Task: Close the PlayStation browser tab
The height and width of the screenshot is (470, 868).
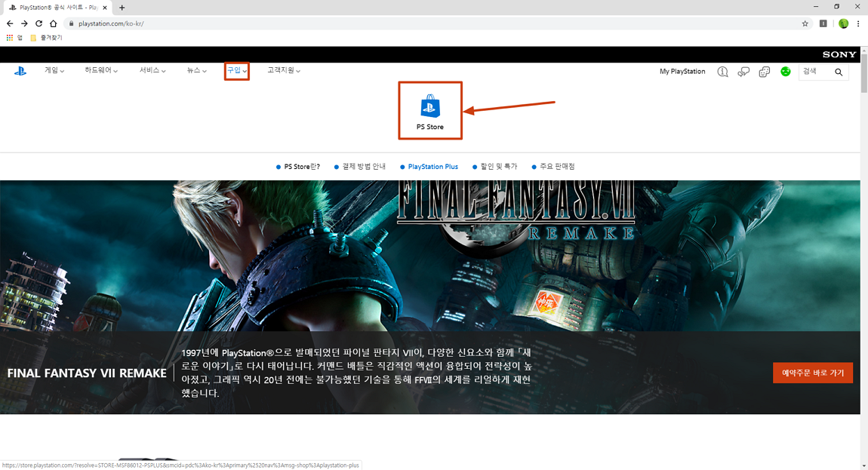Action: click(x=105, y=8)
